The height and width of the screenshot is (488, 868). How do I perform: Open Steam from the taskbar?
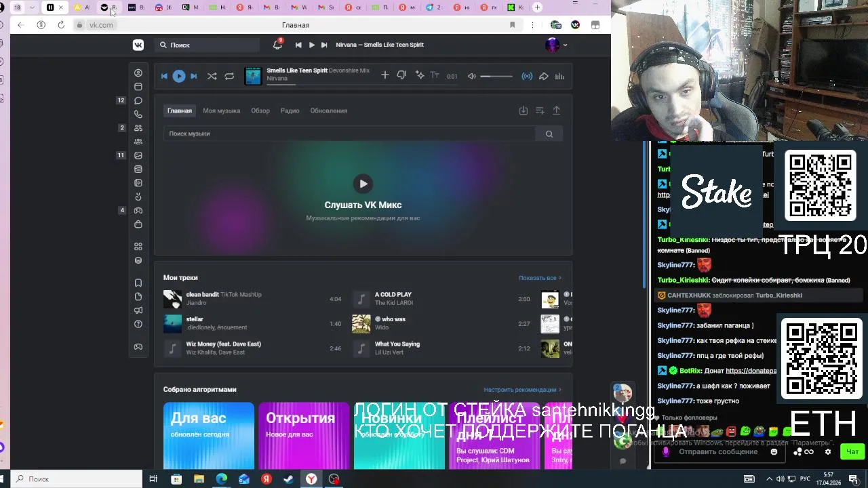[x=288, y=479]
